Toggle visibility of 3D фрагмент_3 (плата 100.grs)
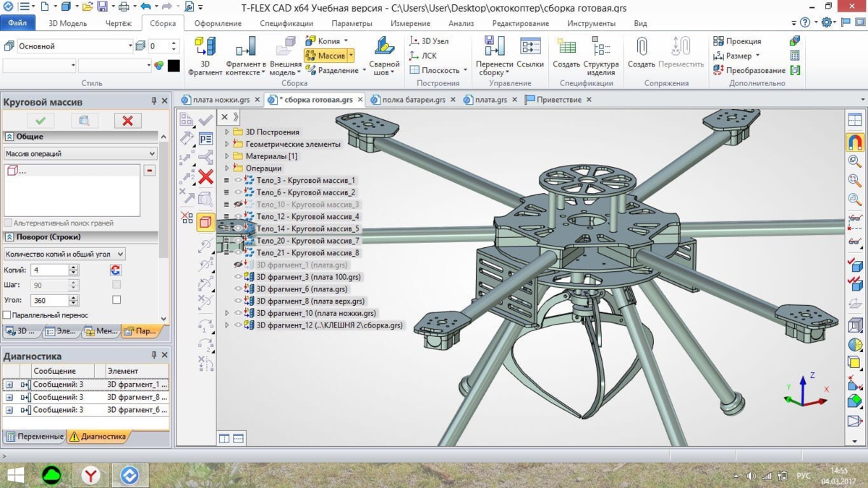The height and width of the screenshot is (488, 868). [x=238, y=277]
